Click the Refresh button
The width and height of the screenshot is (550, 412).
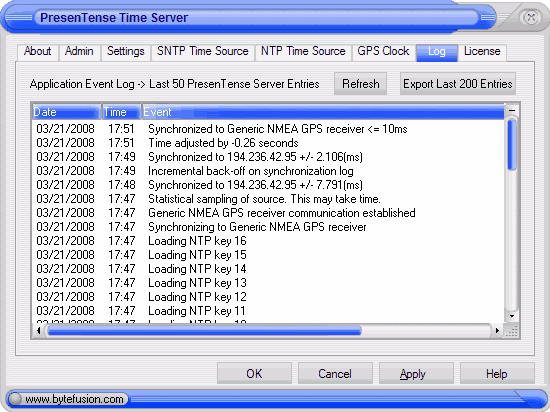pyautogui.click(x=361, y=84)
